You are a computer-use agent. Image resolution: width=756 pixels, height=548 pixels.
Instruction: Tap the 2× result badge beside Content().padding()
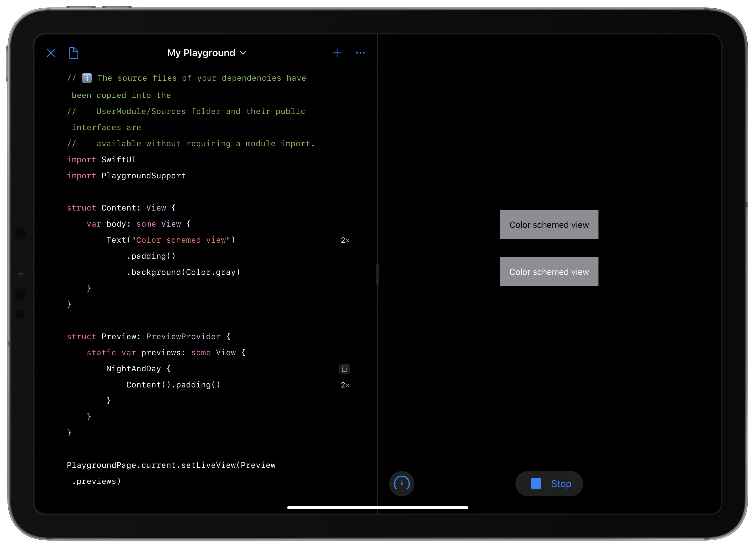coord(345,385)
